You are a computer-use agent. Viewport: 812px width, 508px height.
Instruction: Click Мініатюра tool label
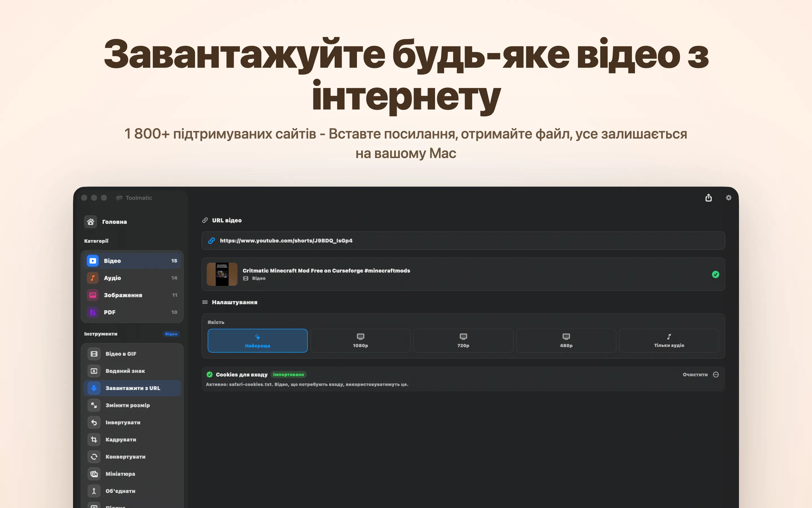coord(120,474)
